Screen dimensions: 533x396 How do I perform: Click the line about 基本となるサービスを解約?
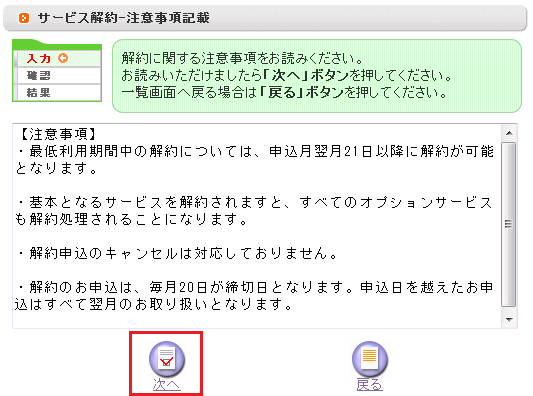(254, 211)
